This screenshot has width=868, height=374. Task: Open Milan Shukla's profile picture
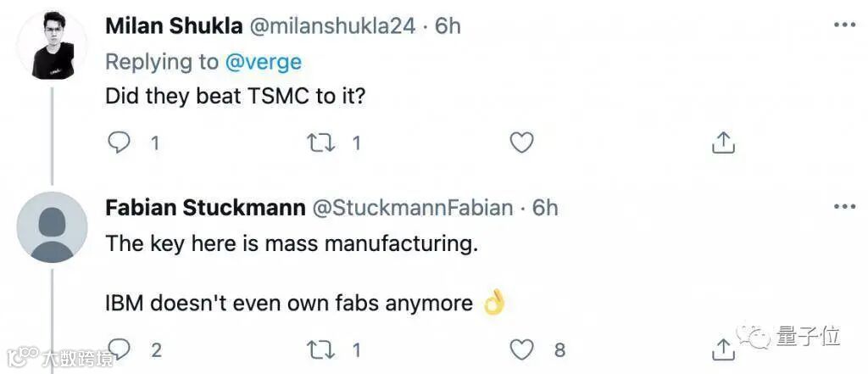coord(52,47)
